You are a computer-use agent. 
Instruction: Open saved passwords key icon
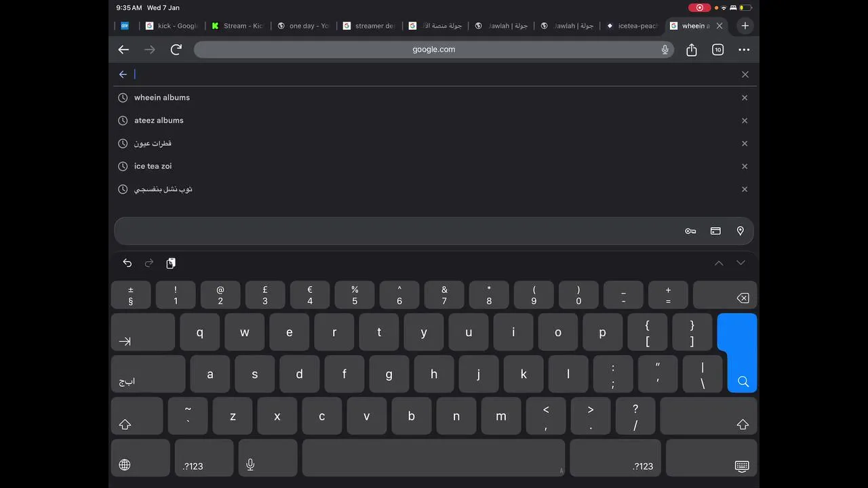click(x=690, y=231)
